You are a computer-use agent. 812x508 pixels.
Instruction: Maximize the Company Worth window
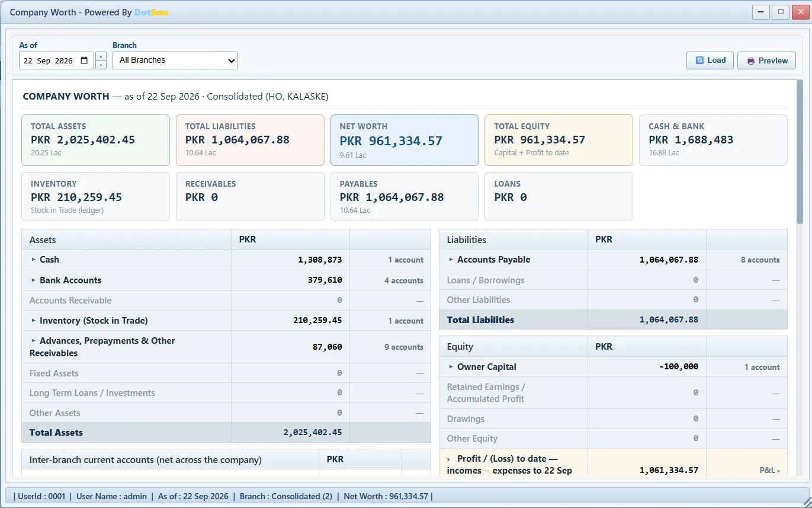781,12
